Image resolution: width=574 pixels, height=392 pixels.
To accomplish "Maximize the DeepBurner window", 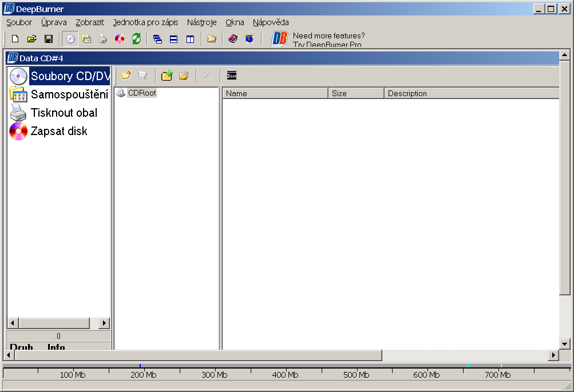I will 551,9.
